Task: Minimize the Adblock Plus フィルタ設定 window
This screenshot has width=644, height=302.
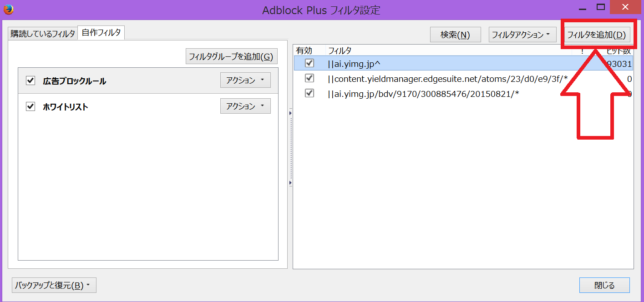Action: (583, 8)
